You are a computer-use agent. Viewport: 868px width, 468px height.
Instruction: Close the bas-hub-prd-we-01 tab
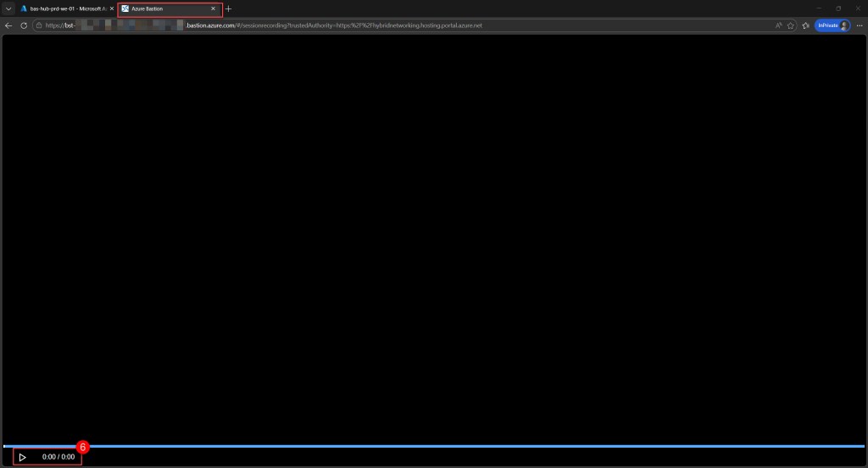(112, 8)
